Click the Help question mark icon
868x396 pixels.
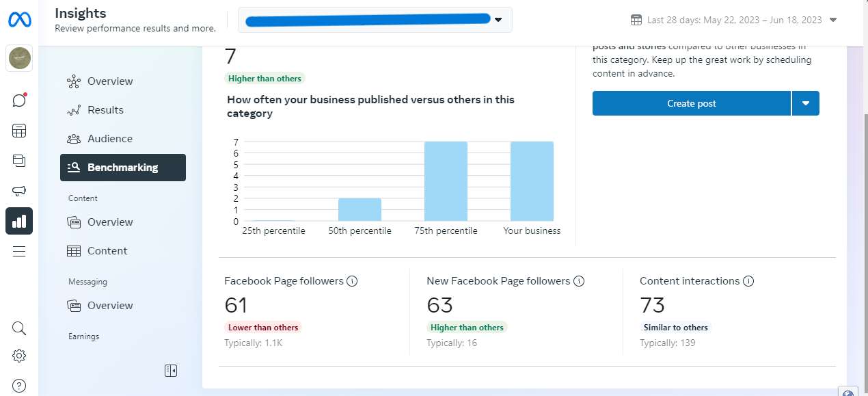[19, 385]
